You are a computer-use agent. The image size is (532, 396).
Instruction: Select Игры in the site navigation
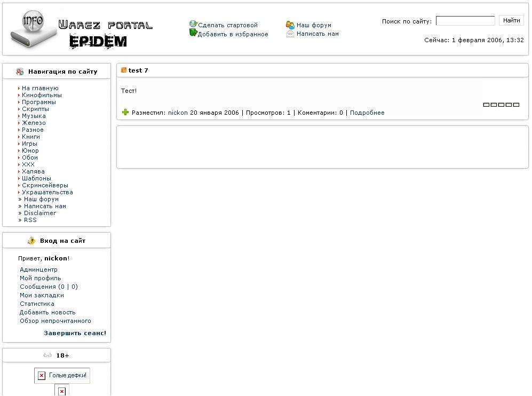pos(29,144)
